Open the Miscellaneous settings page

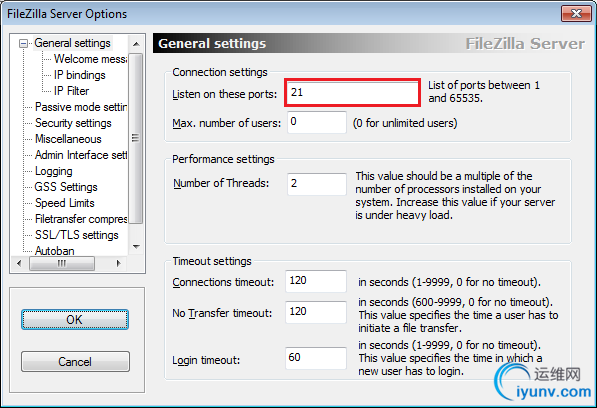pos(68,139)
